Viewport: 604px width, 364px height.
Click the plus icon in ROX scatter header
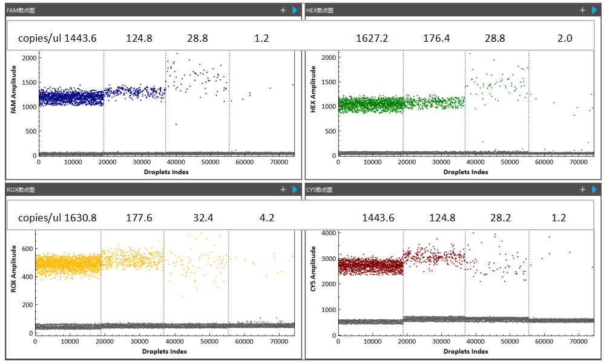click(x=283, y=189)
